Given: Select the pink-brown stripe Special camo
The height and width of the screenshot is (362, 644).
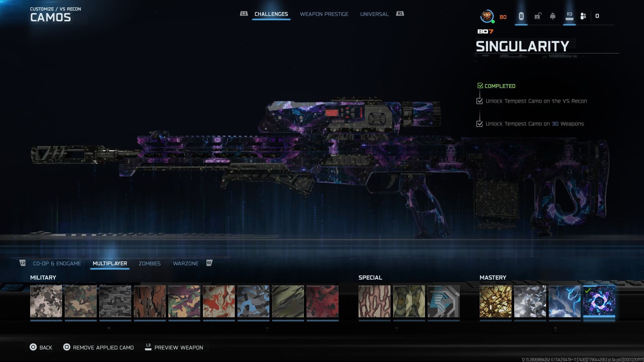Looking at the screenshot, I should (374, 301).
